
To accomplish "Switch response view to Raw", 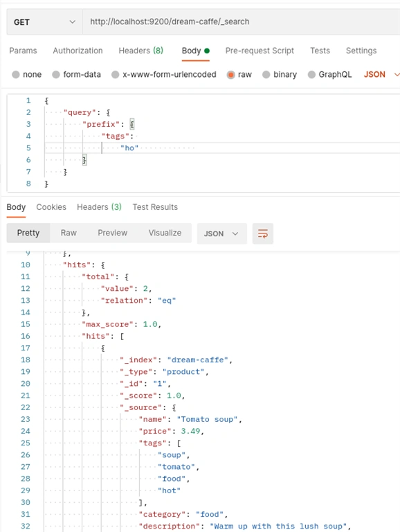I will tap(69, 233).
